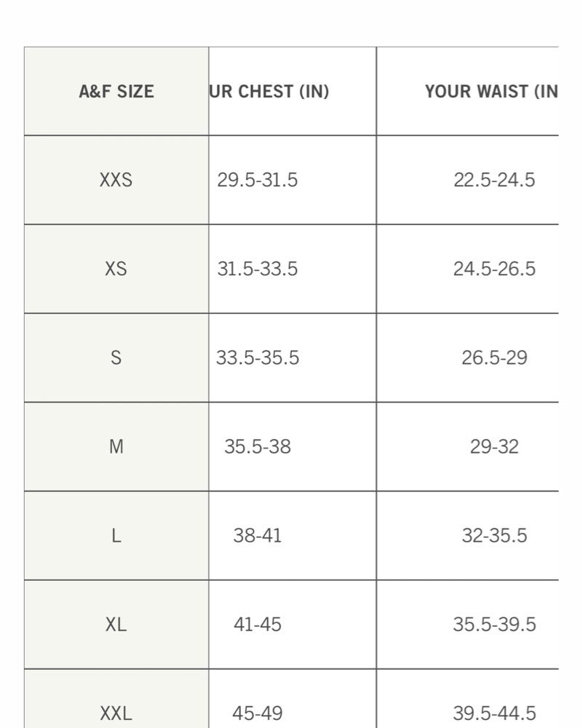
Task: Select chest value 31.5-33.5
Action: click(x=258, y=269)
